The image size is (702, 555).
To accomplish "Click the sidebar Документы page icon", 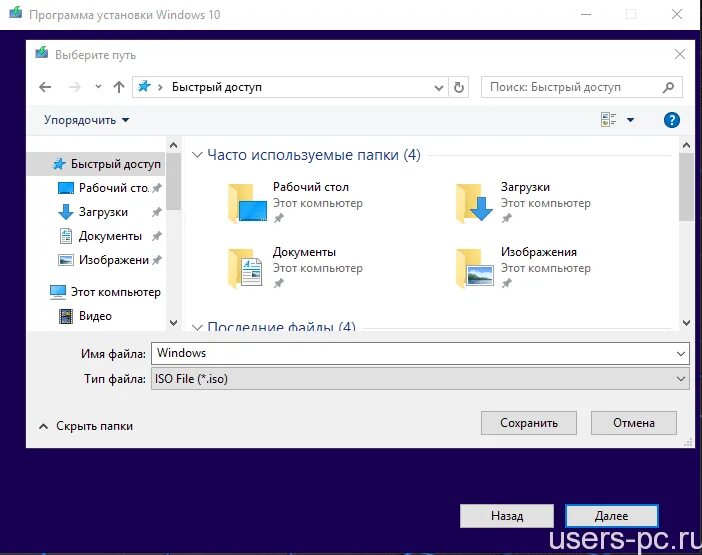I will point(66,236).
